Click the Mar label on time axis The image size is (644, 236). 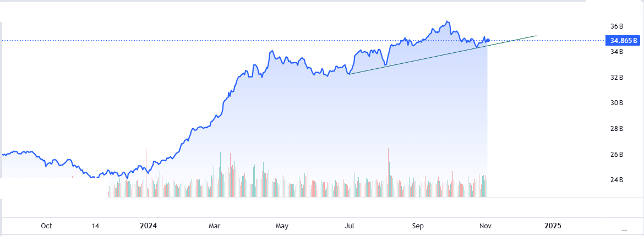pyautogui.click(x=215, y=226)
